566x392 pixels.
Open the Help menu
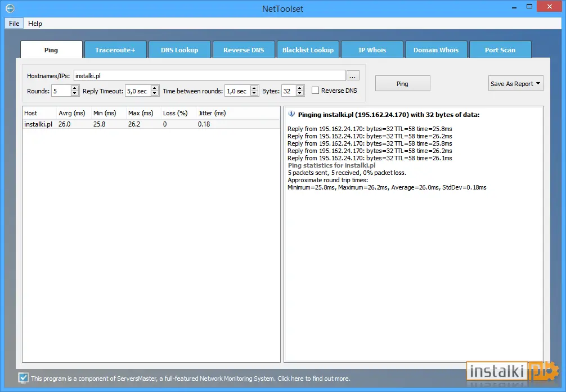35,24
